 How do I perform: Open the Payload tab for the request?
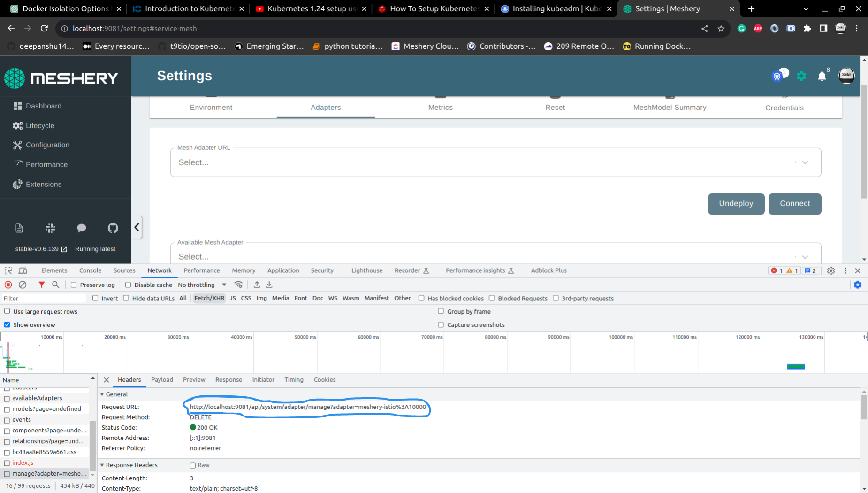click(x=162, y=379)
